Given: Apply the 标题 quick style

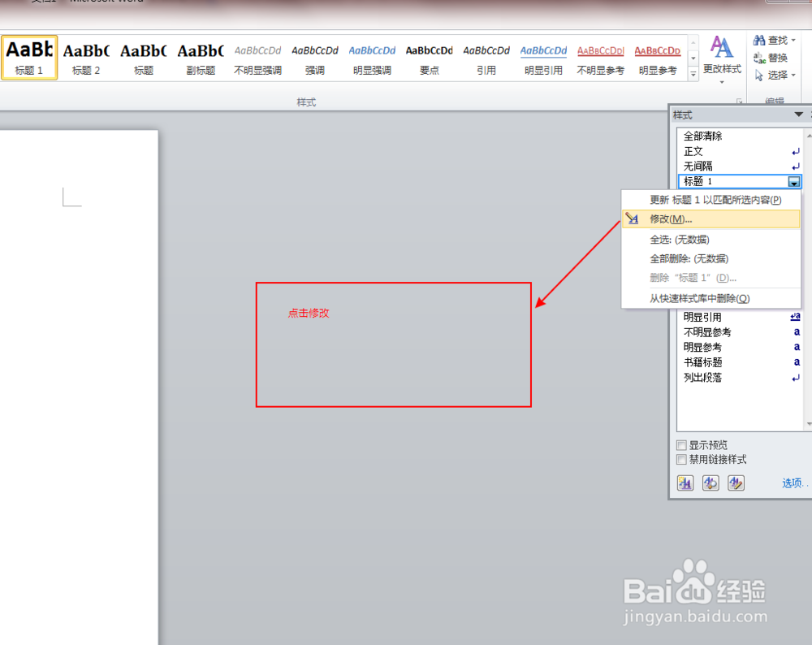Looking at the screenshot, I should [144, 58].
